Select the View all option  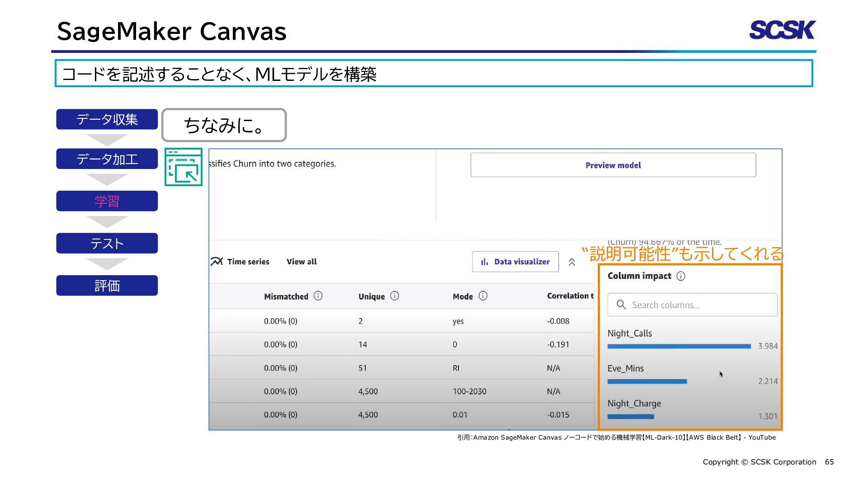point(302,262)
